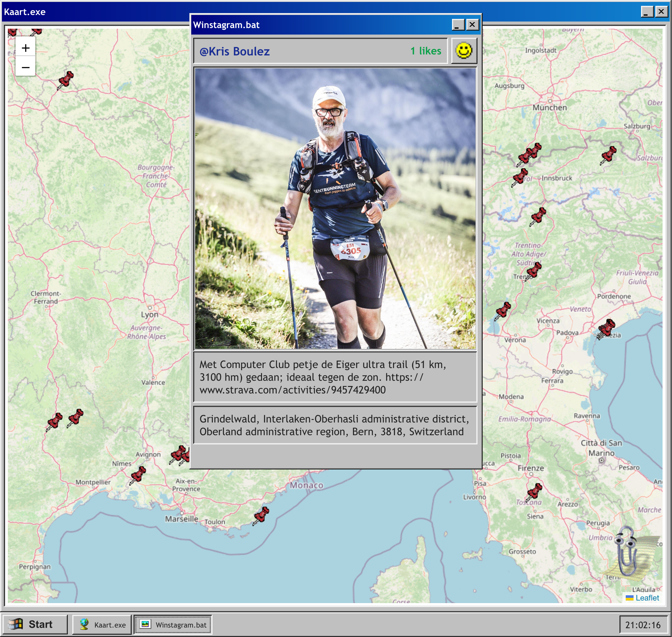Click the trail runner photo
This screenshot has width=672, height=637.
[335, 209]
